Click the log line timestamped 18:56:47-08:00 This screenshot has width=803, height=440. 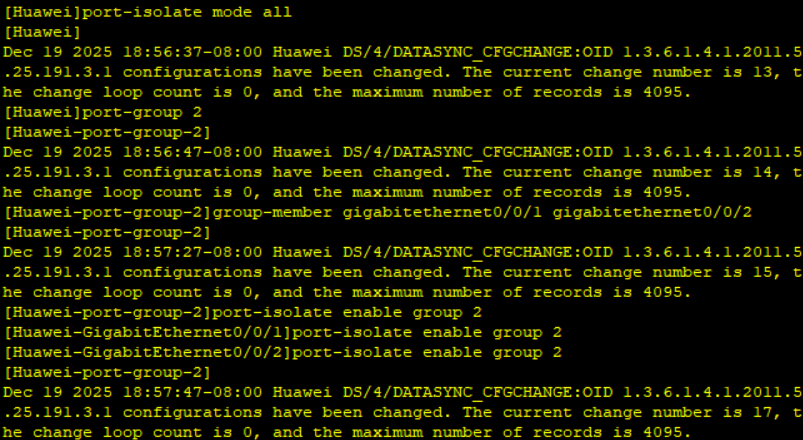point(402,152)
